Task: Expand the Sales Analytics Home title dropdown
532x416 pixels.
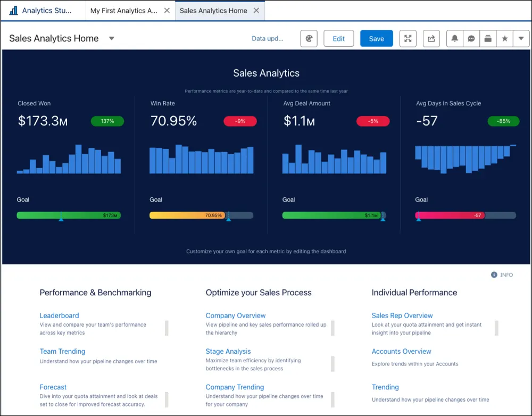Action: coord(111,38)
